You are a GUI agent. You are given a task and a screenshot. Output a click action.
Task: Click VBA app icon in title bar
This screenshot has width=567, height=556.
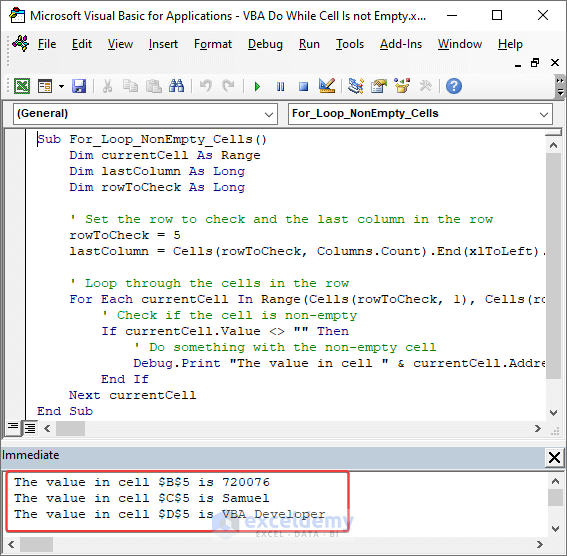[x=17, y=16]
